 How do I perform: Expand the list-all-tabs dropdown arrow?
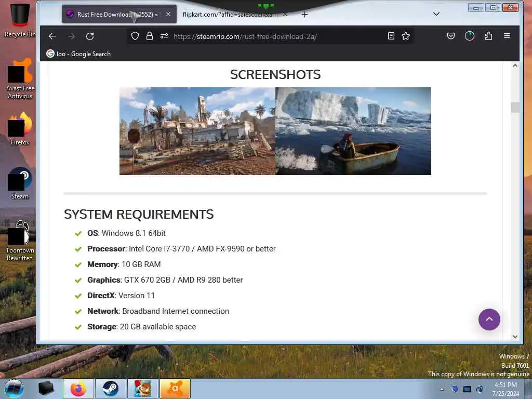pyautogui.click(x=436, y=14)
